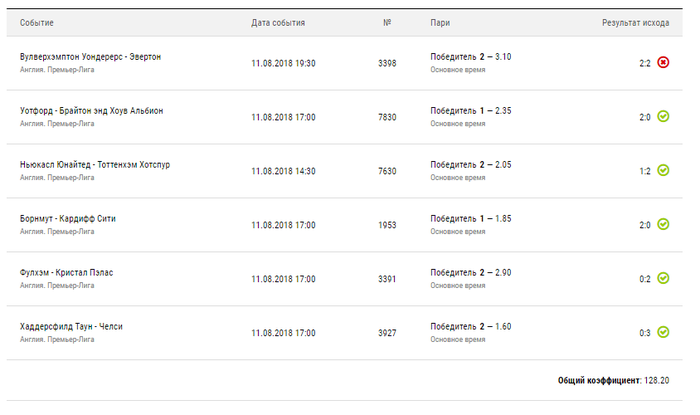The image size is (700, 415).
Task: Click the red lost-bet icon for Wolverhampton match
Action: (663, 62)
